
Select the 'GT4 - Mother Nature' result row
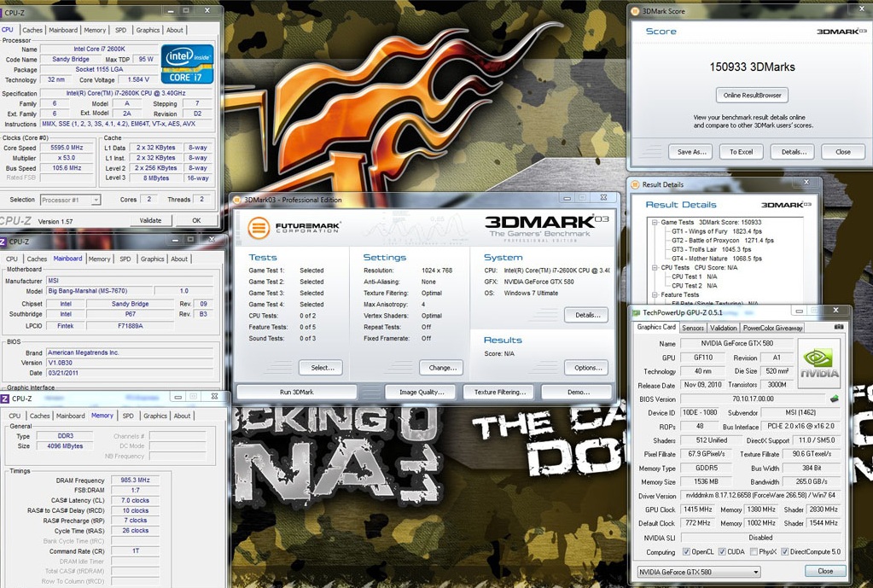(717, 259)
